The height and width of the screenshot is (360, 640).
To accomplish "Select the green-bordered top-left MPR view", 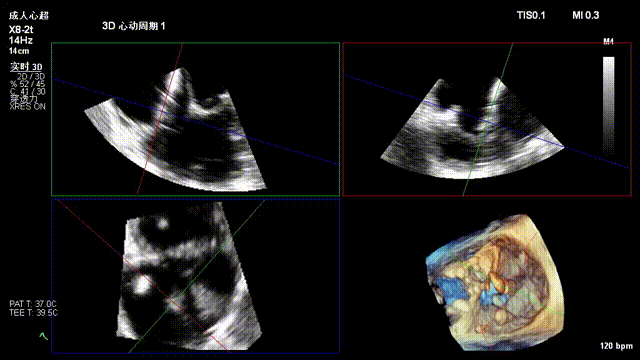I will pos(196,119).
